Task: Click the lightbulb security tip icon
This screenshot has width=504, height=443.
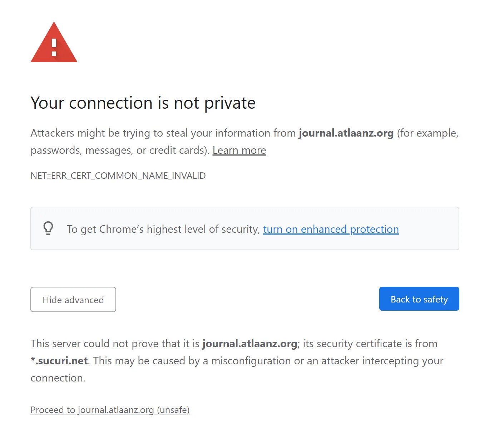Action: pos(48,228)
